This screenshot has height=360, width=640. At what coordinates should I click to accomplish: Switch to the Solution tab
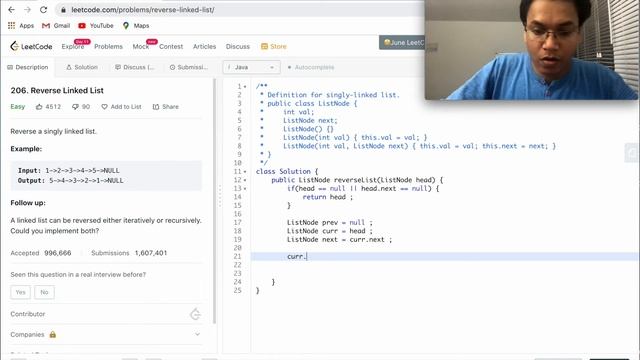pyautogui.click(x=82, y=67)
